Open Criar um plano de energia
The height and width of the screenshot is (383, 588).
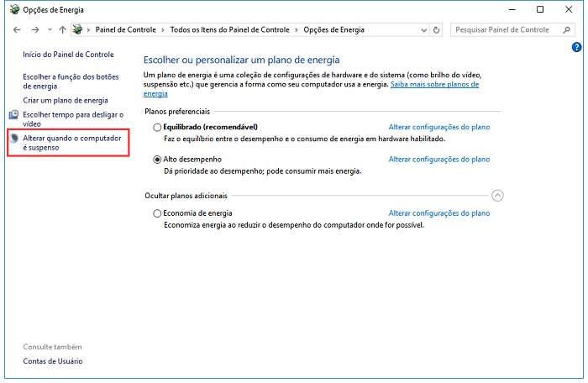tap(66, 101)
